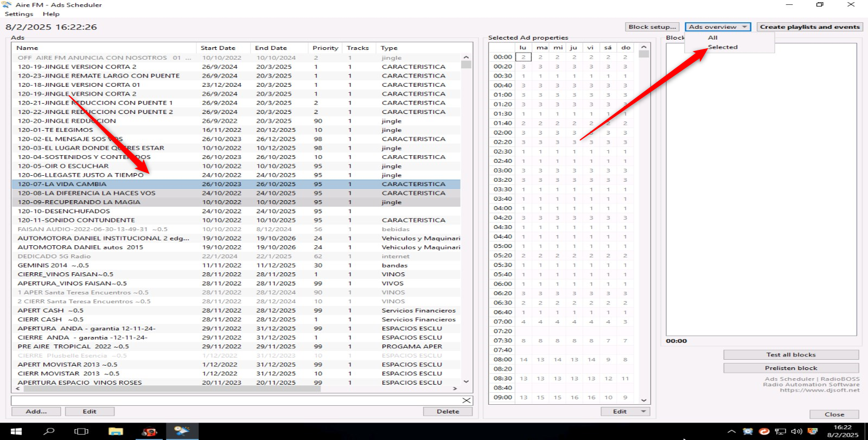The height and width of the screenshot is (440, 868).
Task: Select ad DEDICADO 5G Radio
Action: pyautogui.click(x=236, y=256)
